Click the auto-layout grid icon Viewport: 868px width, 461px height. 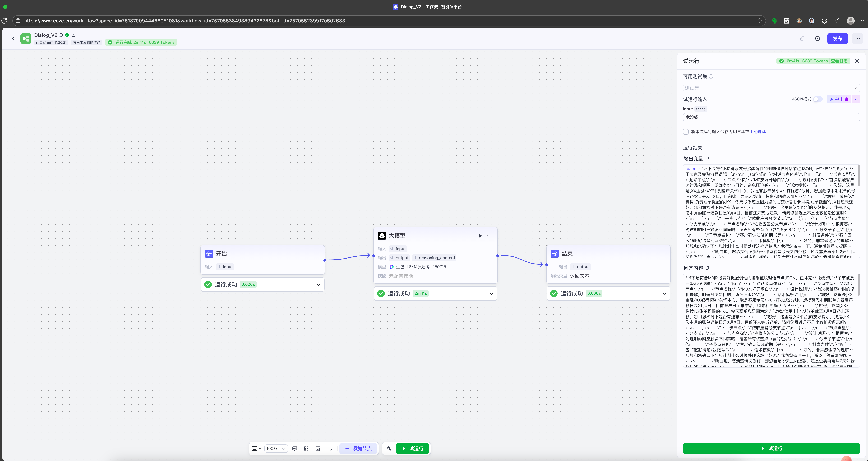(x=306, y=449)
